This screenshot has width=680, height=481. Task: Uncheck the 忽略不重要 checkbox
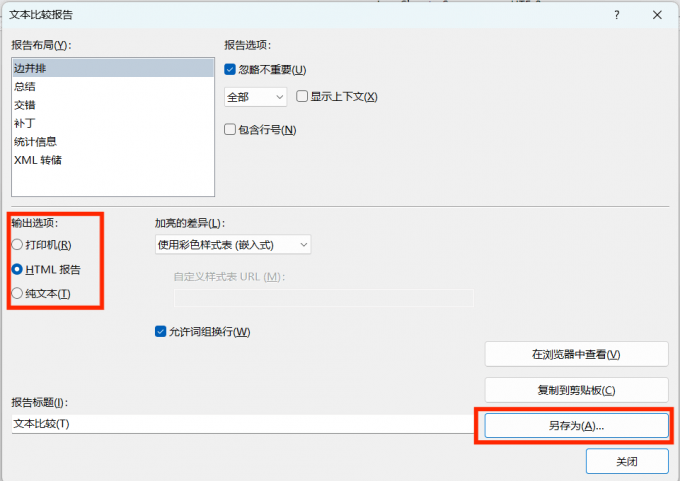click(x=230, y=69)
